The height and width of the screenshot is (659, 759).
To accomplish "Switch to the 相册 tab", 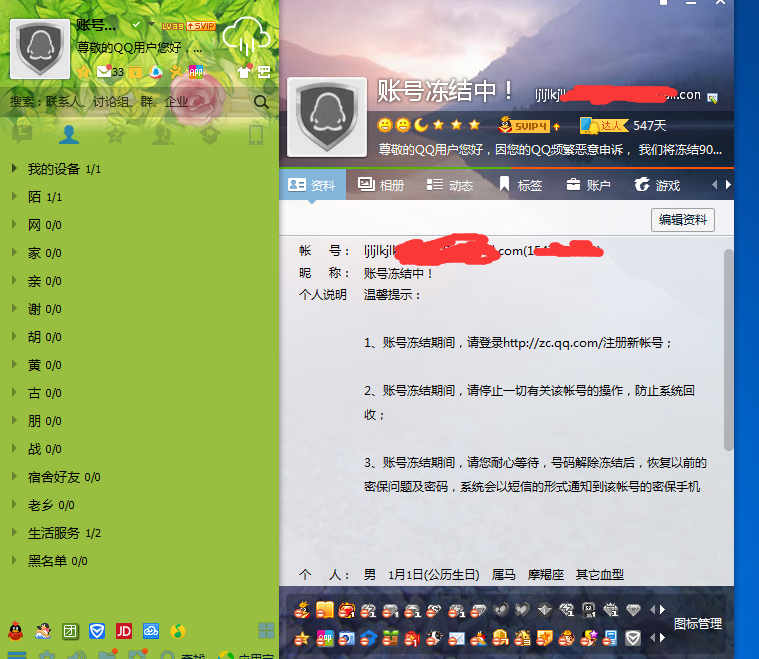I will click(x=380, y=185).
